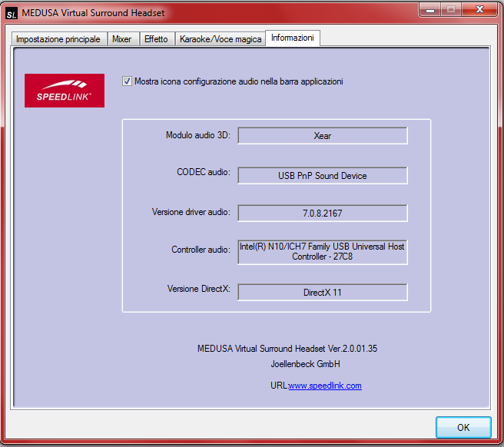
Task: Select the Informazioni tab
Action: coord(293,38)
